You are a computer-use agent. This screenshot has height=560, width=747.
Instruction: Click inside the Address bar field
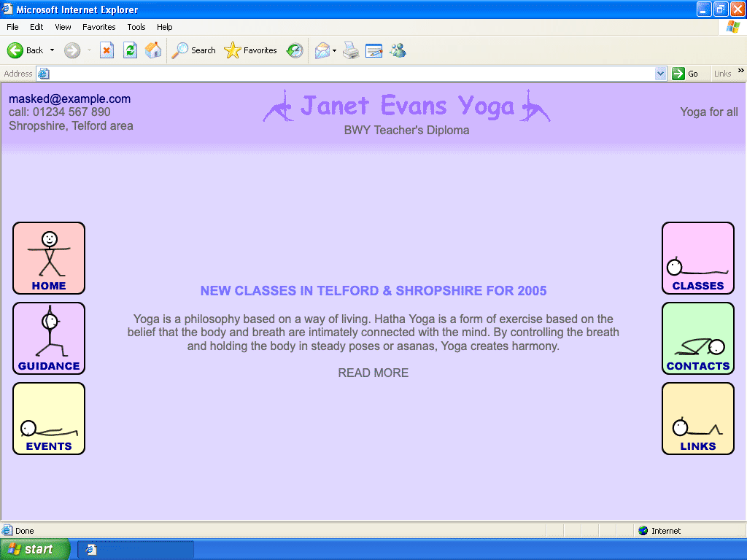(352, 74)
